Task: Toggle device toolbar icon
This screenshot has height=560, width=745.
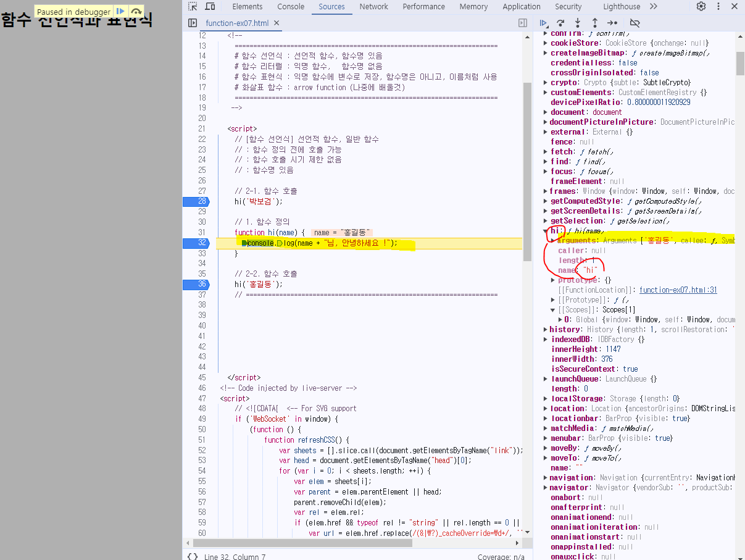Action: 210,6
